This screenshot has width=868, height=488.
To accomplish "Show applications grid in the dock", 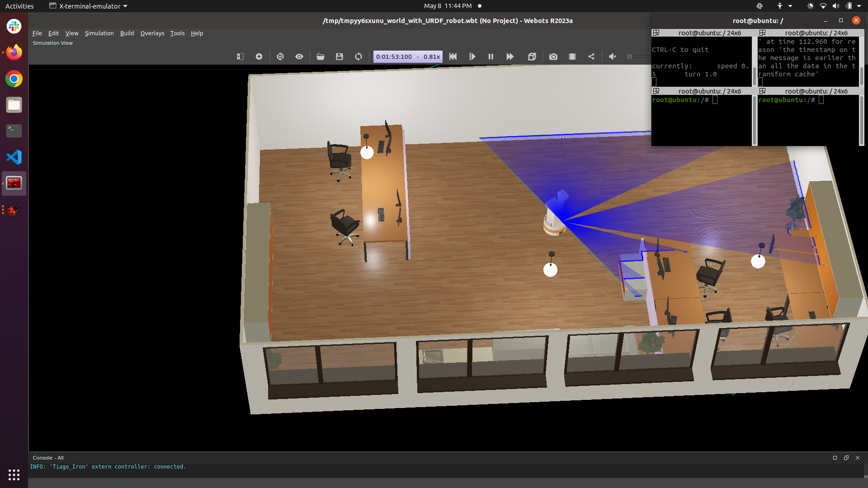I will pyautogui.click(x=14, y=474).
